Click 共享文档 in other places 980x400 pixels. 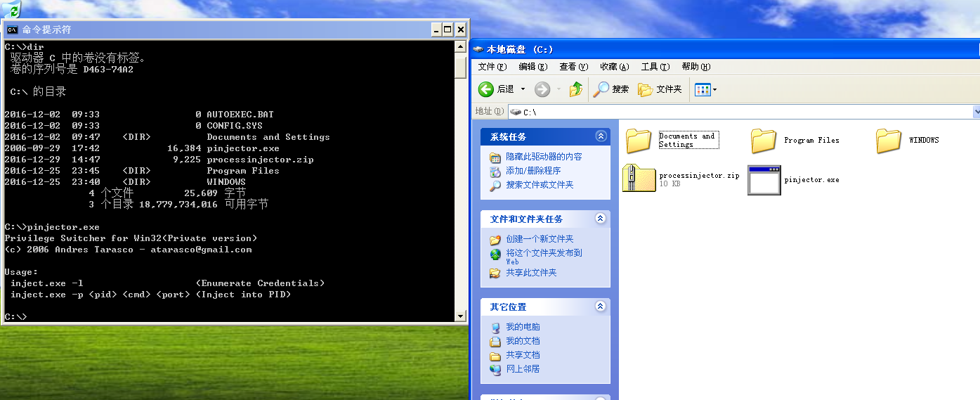523,355
